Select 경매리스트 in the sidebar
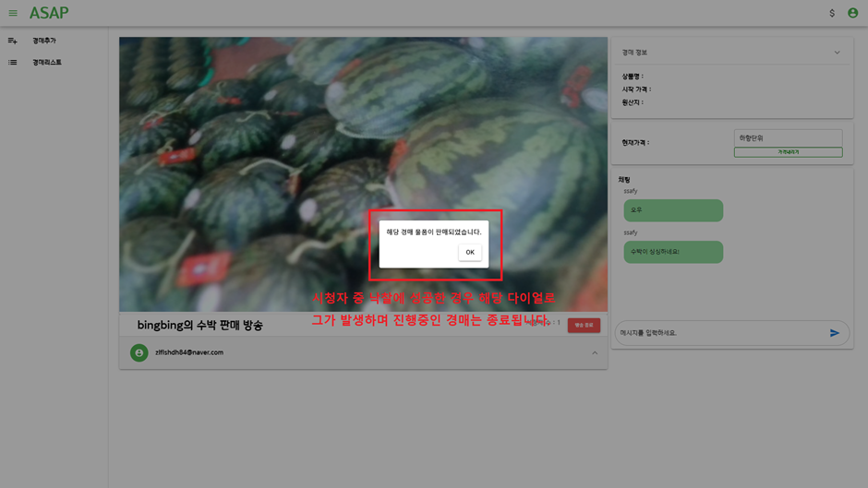This screenshot has height=488, width=868. point(47,63)
